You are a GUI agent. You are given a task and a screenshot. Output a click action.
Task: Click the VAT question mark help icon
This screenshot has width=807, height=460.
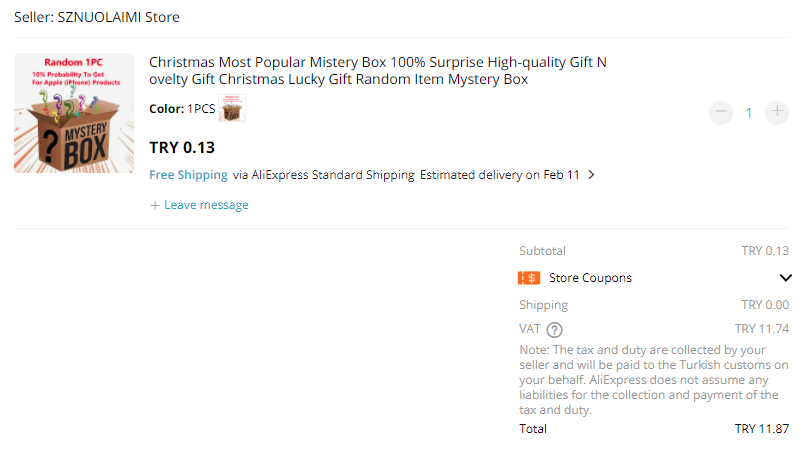click(x=554, y=329)
